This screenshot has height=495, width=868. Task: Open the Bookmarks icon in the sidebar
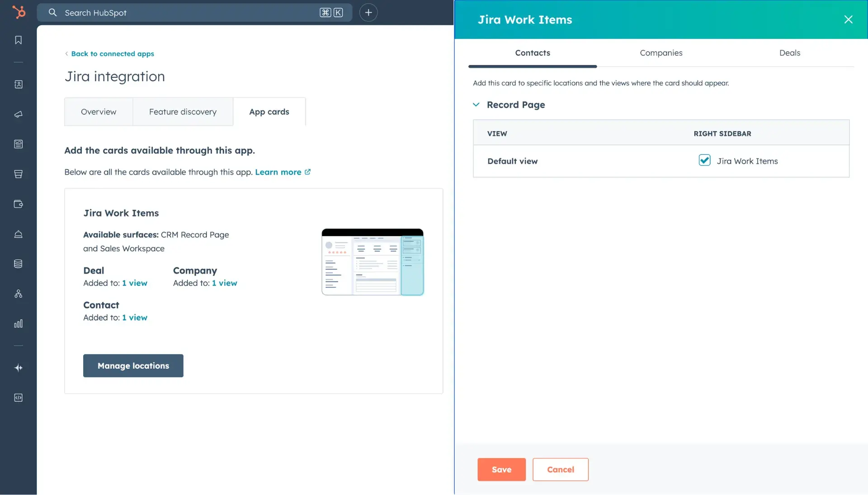tap(18, 40)
